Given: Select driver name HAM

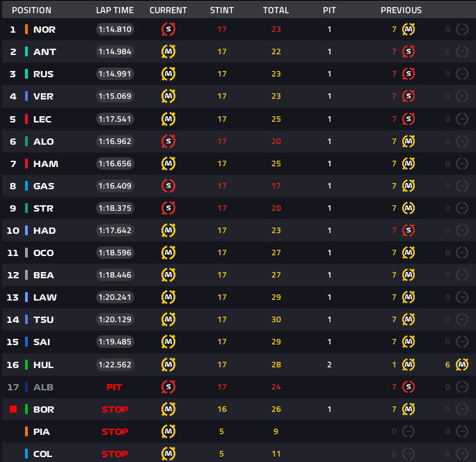Looking at the screenshot, I should click(x=45, y=164).
